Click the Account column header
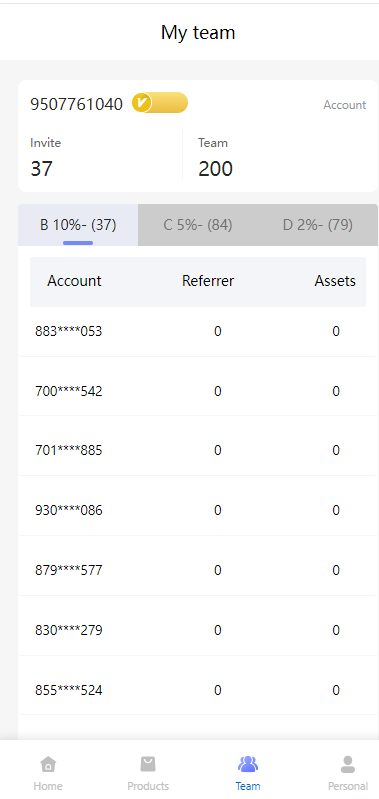Screen dimensions: 379x799 click(74, 281)
